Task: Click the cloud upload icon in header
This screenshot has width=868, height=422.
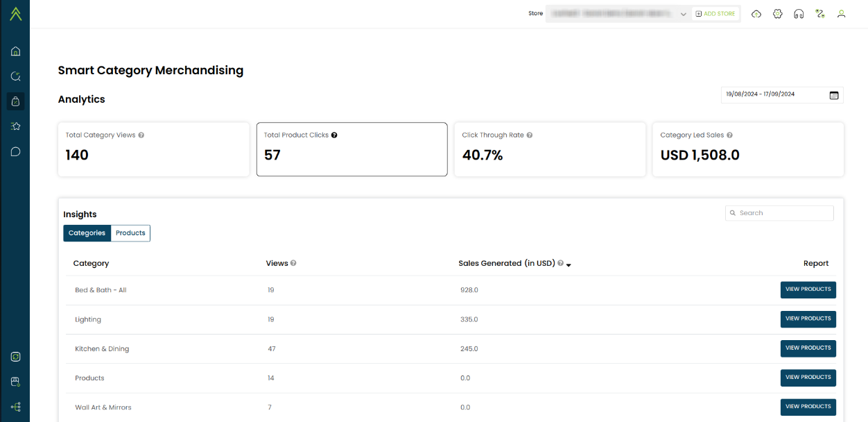Action: [x=756, y=14]
